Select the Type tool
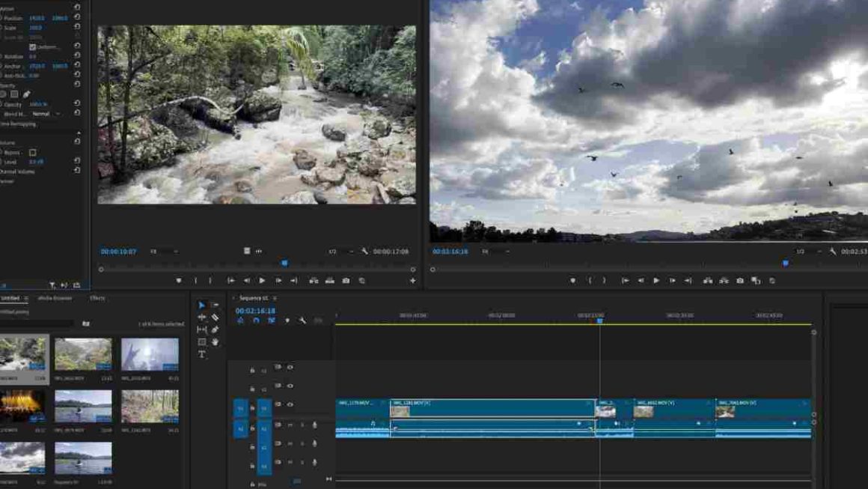Viewport: 868px width, 489px height. tap(201, 354)
